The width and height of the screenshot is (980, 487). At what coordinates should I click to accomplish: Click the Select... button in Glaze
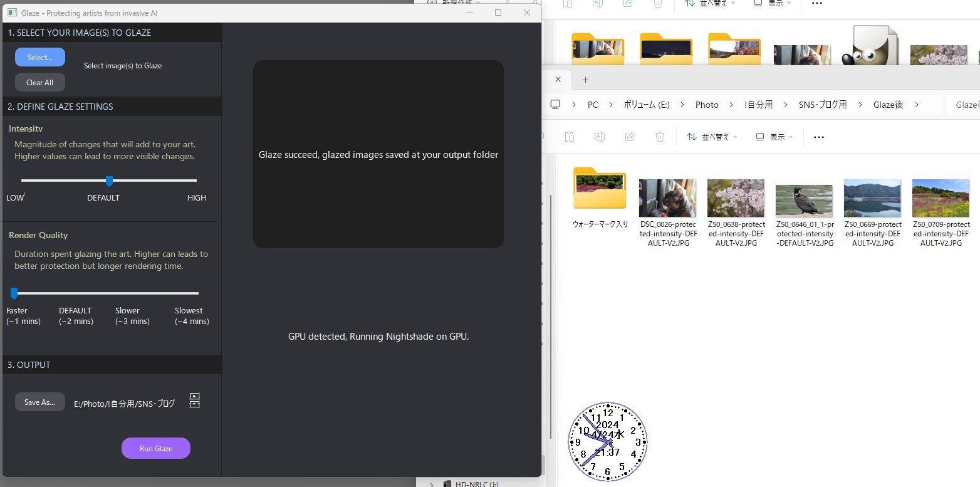(40, 57)
